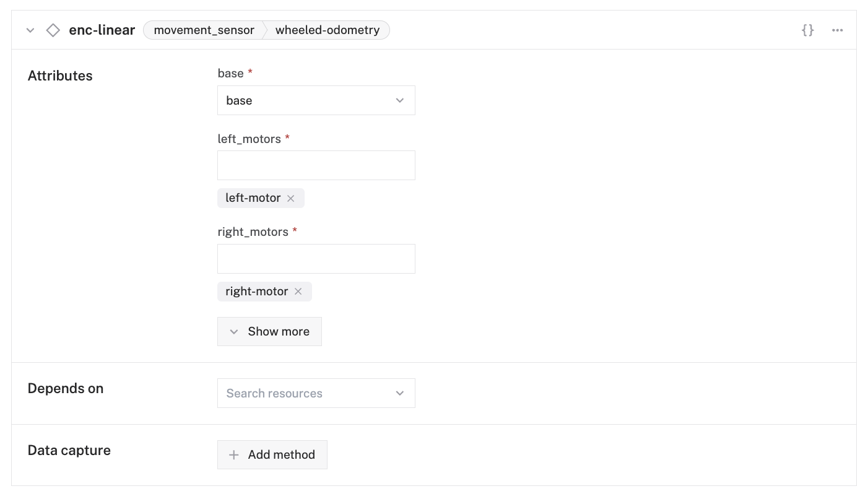
Task: Click the Show more chevron icon
Action: (234, 332)
